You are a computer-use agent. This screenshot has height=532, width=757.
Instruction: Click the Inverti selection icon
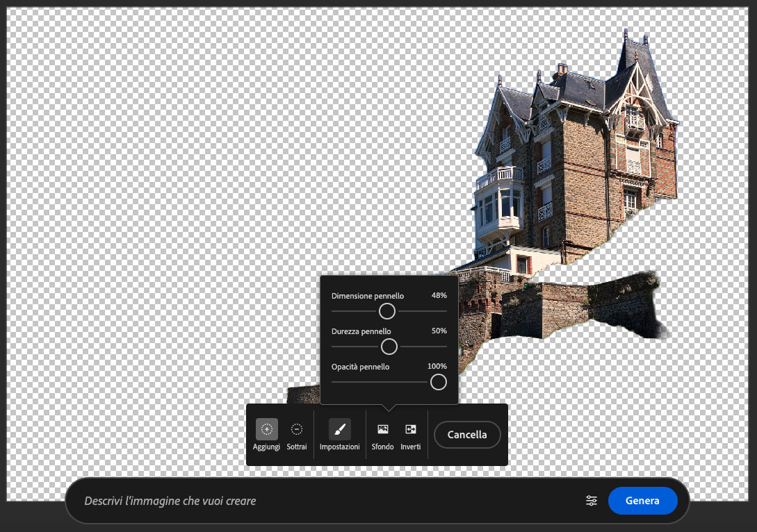(x=411, y=429)
